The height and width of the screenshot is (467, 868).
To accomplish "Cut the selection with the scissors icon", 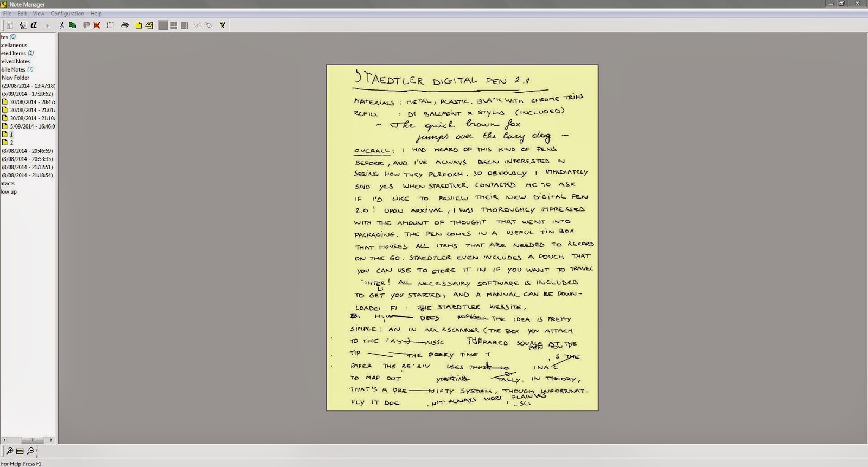I will (x=62, y=25).
